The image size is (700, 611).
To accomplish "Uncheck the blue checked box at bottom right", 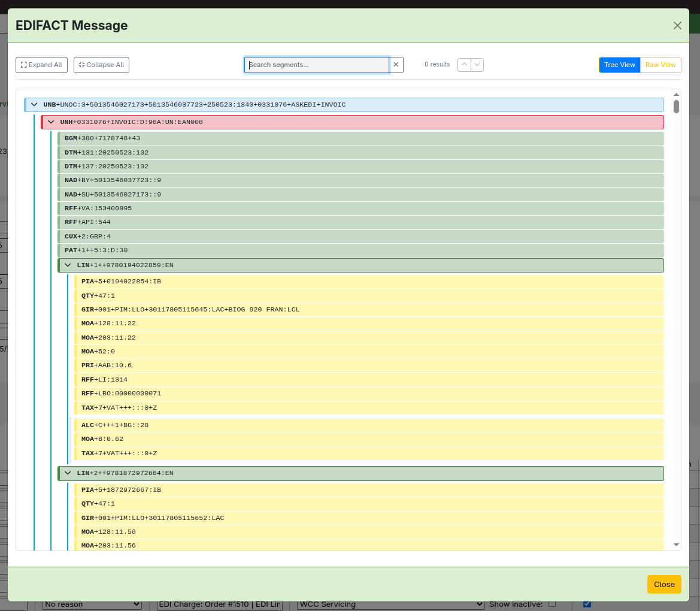I will (x=587, y=604).
